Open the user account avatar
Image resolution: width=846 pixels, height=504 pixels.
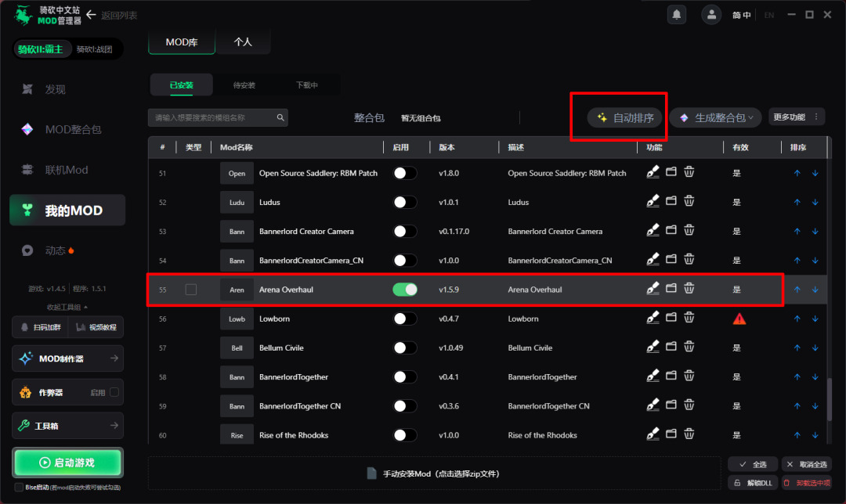[x=711, y=15]
